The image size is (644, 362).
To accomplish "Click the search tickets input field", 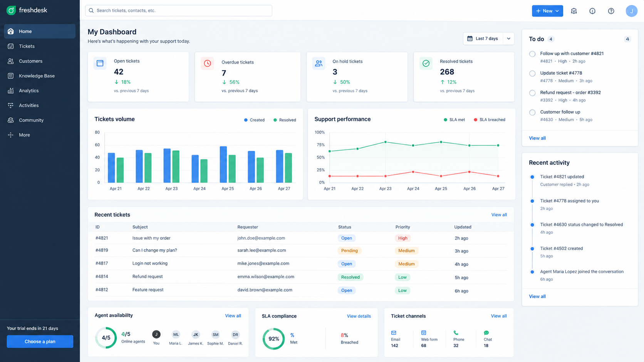I will point(179,10).
